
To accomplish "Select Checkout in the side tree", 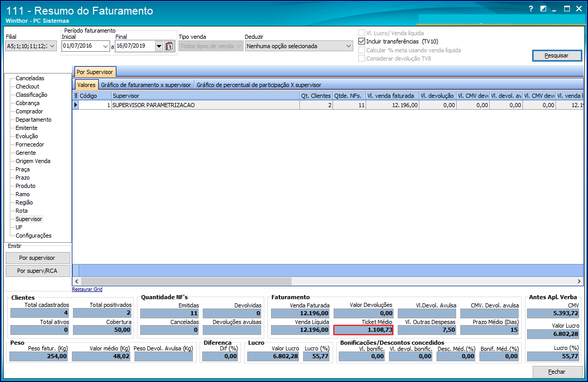I will pos(27,86).
